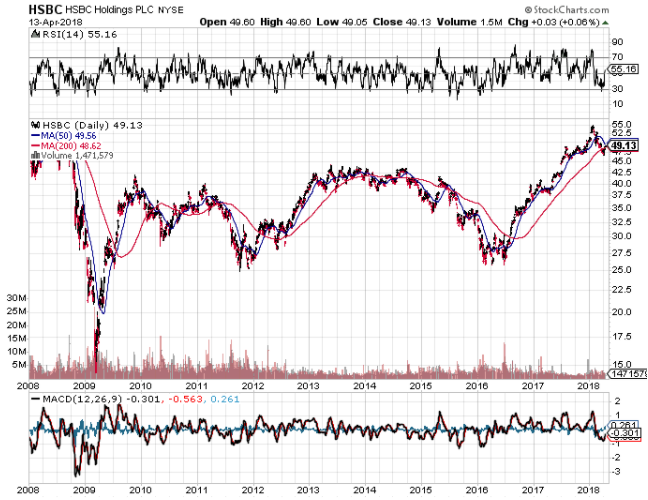Click the NYSE exchange label

pos(171,10)
